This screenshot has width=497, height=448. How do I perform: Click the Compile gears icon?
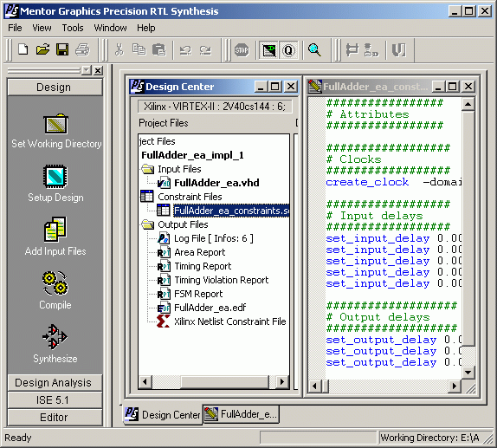[55, 283]
